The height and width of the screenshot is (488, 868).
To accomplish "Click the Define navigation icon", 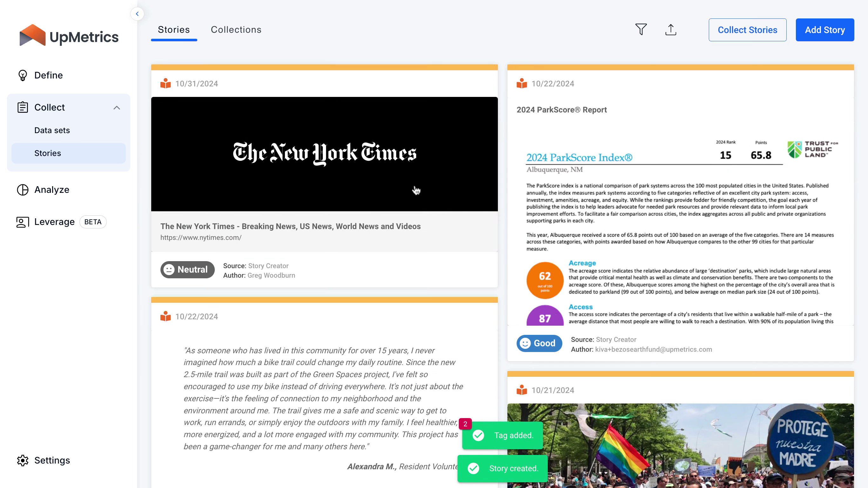I will coord(22,74).
